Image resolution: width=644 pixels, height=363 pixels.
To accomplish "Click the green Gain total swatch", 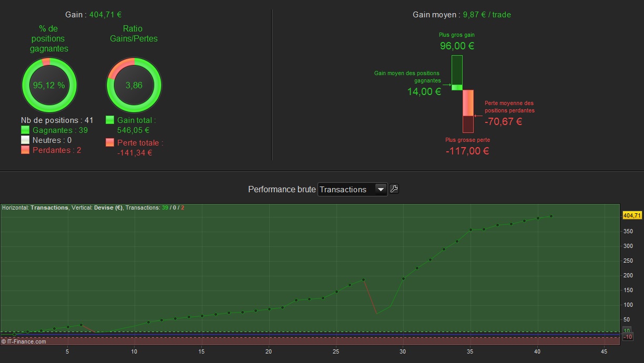I will tap(110, 120).
